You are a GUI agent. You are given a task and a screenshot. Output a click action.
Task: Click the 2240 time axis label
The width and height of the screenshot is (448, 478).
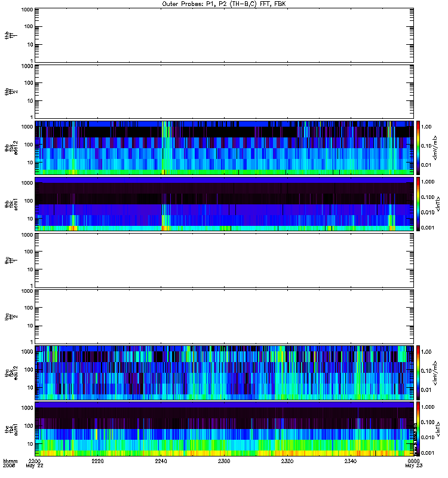click(x=161, y=461)
